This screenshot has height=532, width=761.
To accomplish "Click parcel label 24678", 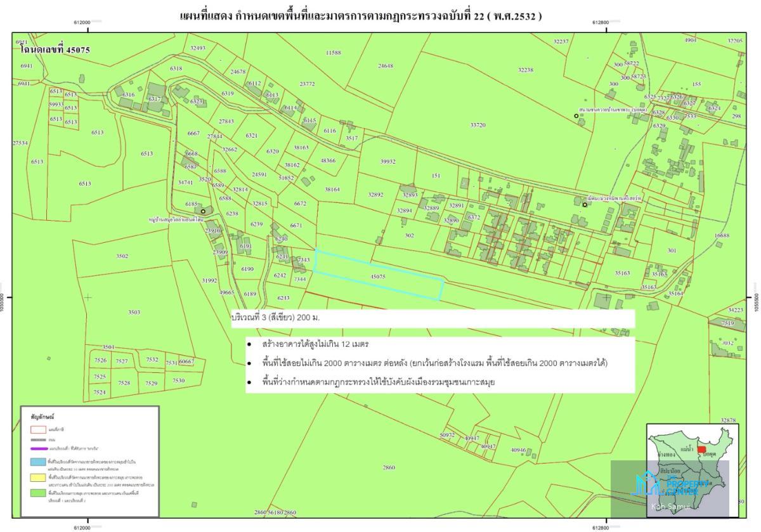I will [238, 72].
